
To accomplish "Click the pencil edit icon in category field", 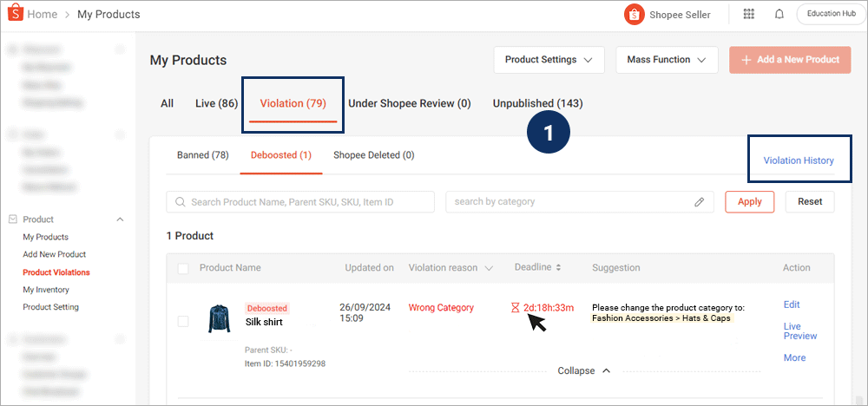I will coord(700,202).
